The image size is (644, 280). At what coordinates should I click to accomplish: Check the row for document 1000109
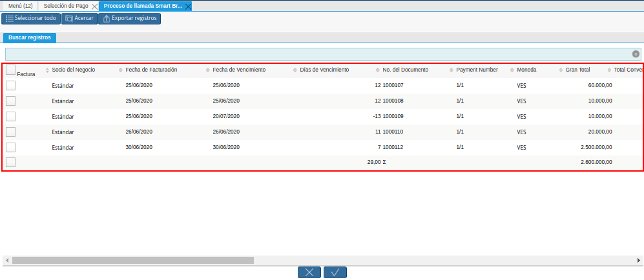click(x=11, y=116)
